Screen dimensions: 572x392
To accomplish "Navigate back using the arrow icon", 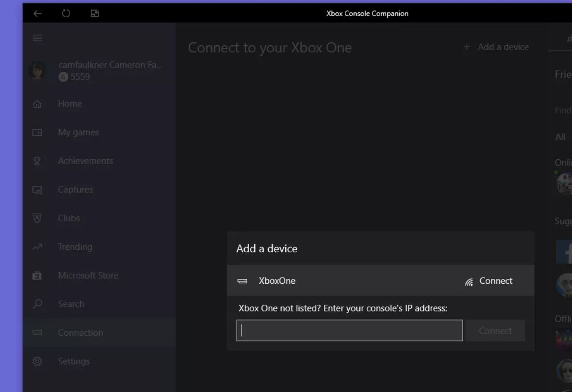I will 38,13.
